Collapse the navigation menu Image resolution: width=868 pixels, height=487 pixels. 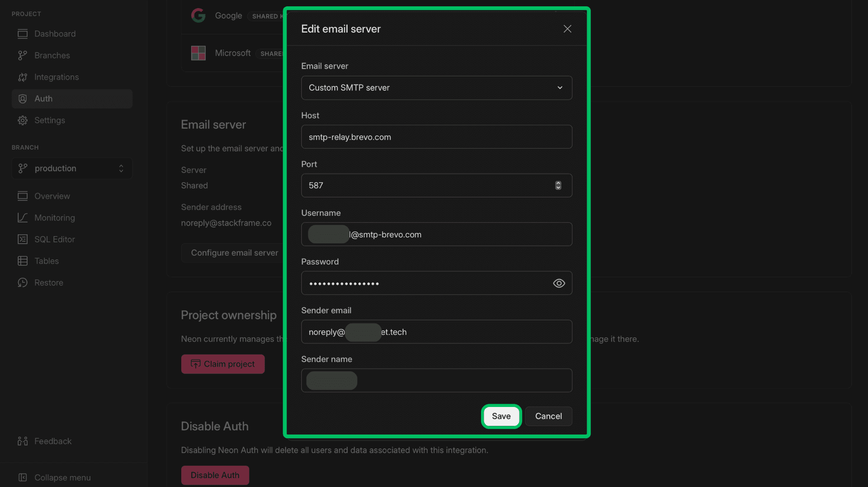click(62, 478)
